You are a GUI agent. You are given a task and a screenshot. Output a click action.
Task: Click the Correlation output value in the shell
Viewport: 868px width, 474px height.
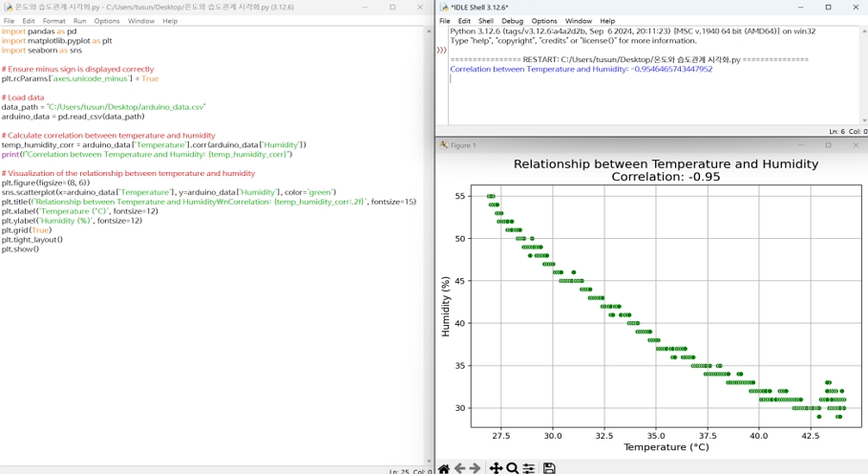tap(672, 69)
